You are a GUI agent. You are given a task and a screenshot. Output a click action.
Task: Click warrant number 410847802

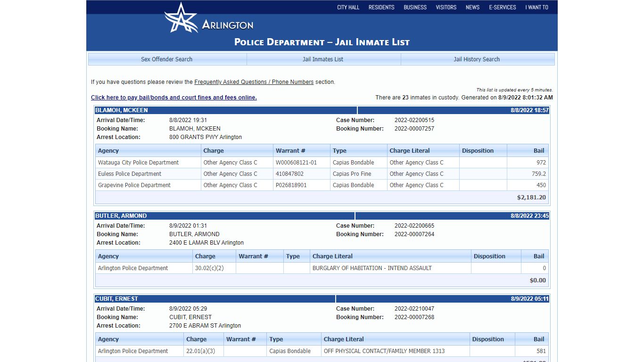[289, 174]
